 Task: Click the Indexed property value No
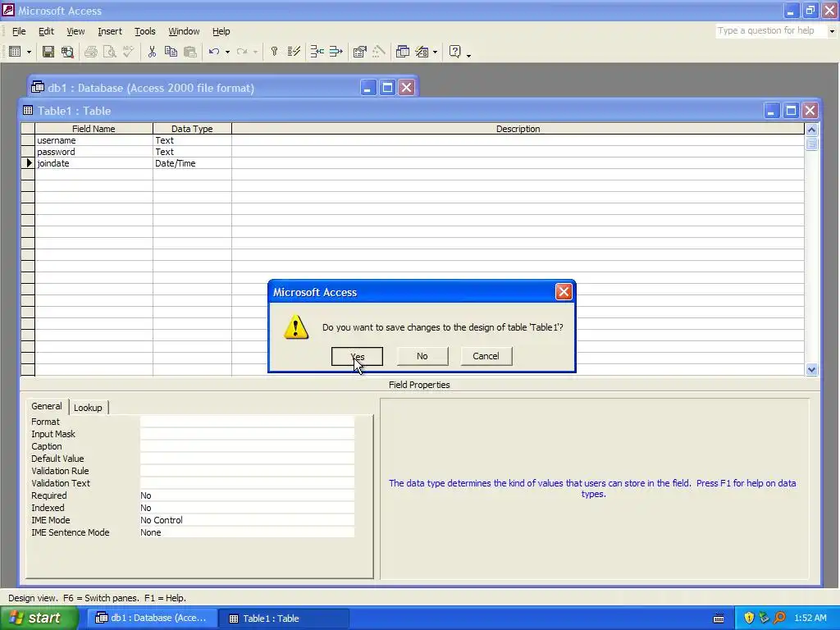247,508
